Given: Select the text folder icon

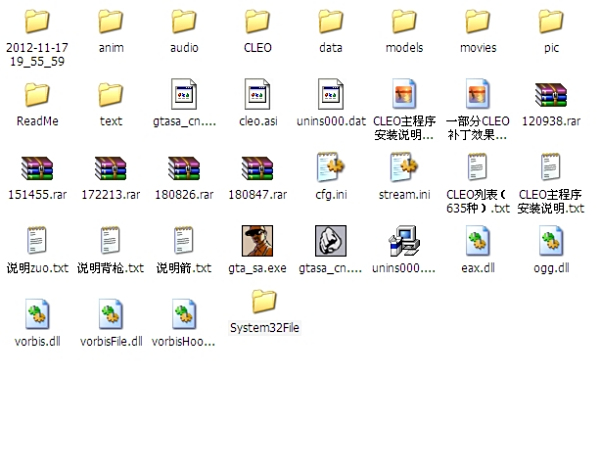Looking at the screenshot, I should pyautogui.click(x=111, y=95).
